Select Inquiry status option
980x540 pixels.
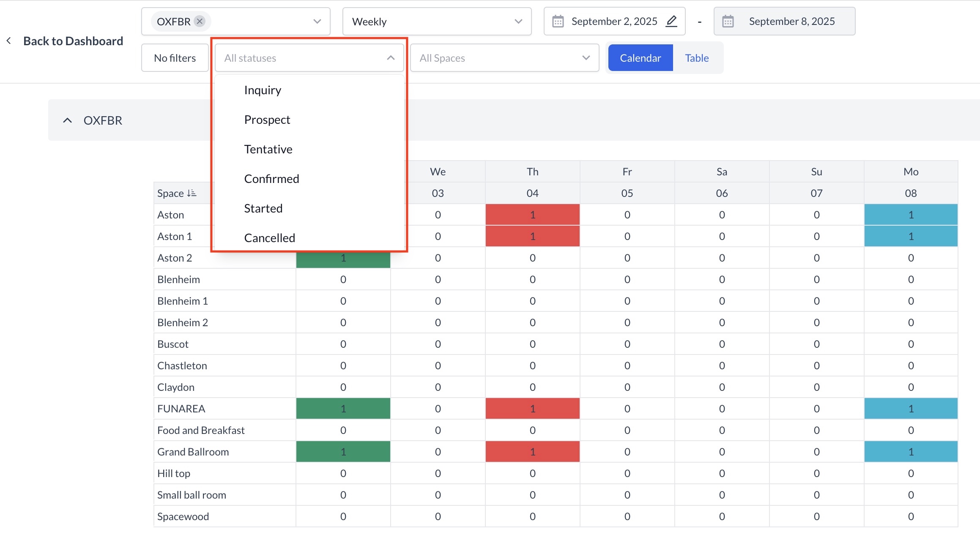[263, 90]
